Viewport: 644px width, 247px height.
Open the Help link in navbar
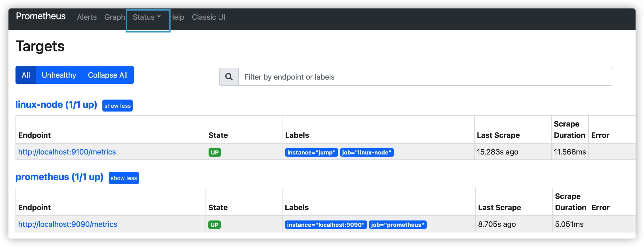tap(177, 17)
